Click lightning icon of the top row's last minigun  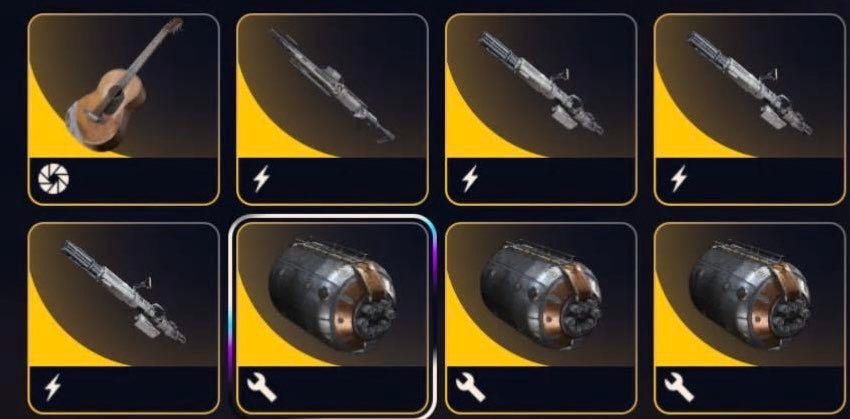click(679, 178)
